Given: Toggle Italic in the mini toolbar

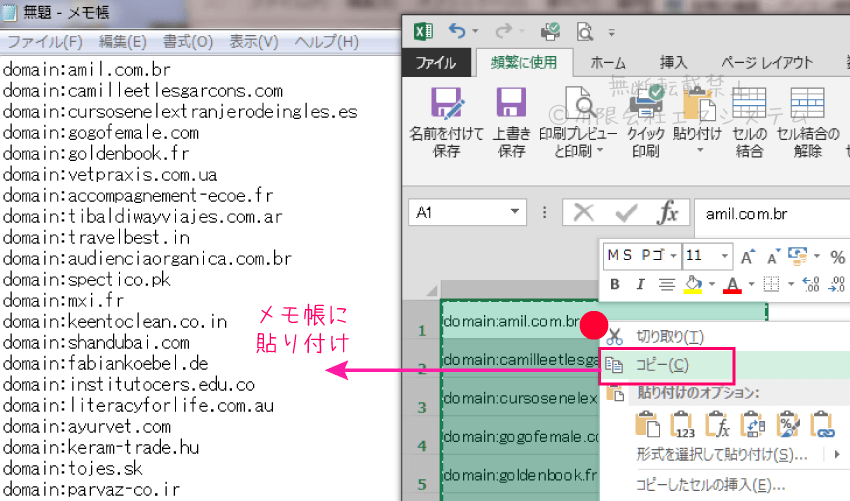Looking at the screenshot, I should tap(640, 284).
